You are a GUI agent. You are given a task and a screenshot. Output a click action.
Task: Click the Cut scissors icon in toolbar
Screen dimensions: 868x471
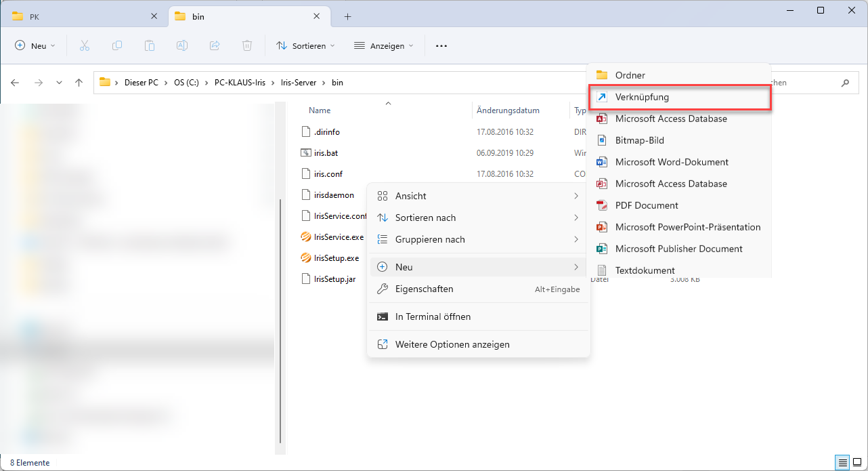click(x=85, y=45)
